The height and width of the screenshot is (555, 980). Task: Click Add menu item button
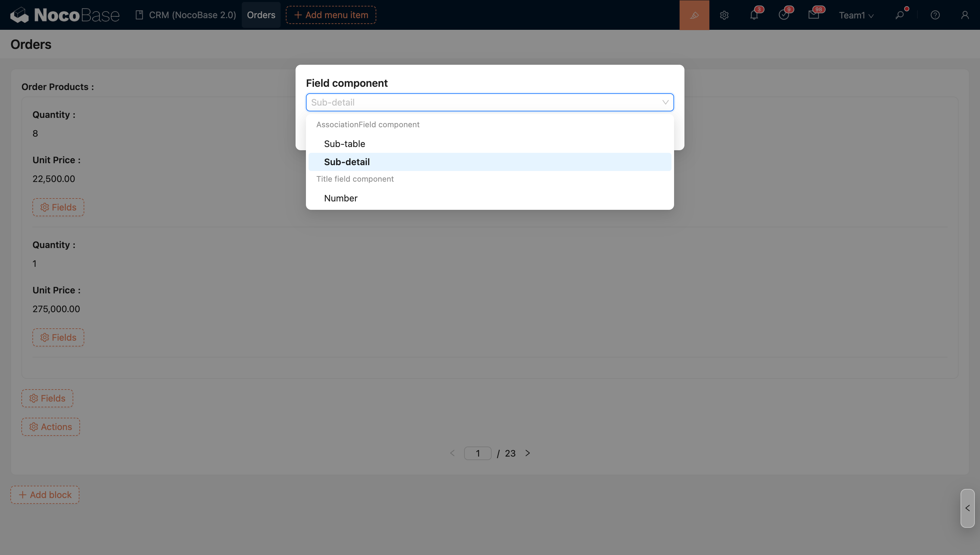click(331, 15)
